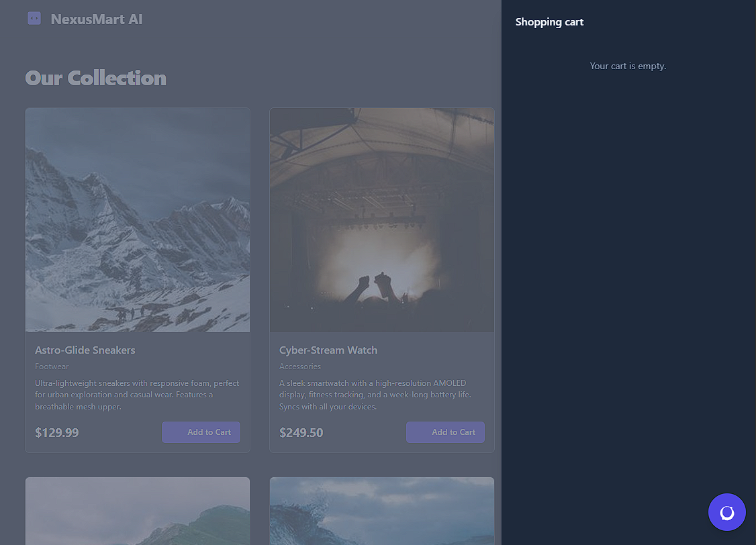Click the 'Your cart is empty' message

tap(628, 66)
